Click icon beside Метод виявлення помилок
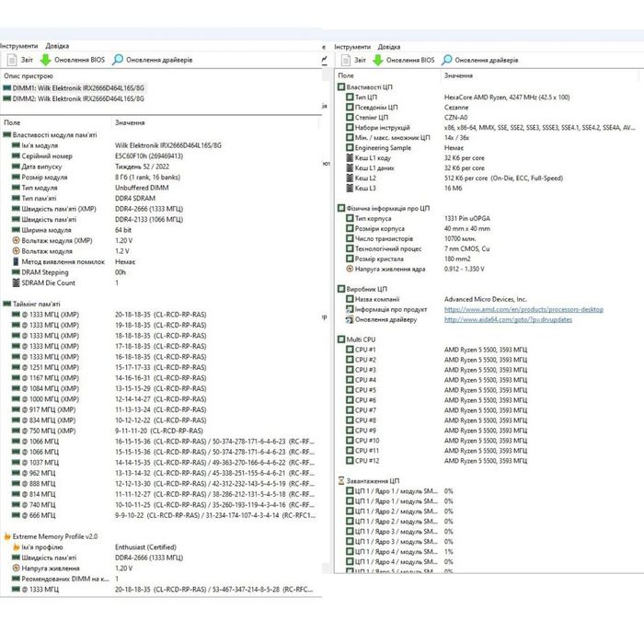644x644 pixels. point(16,261)
